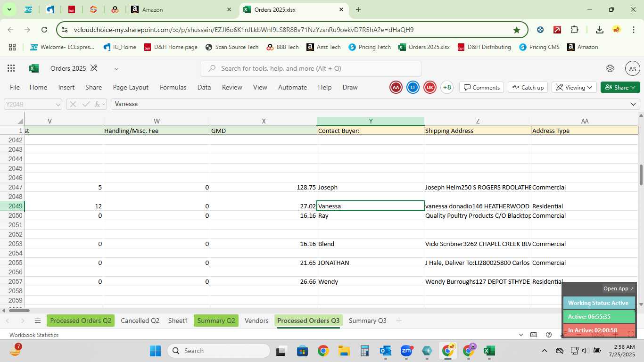Open the Chrome extensions puzzle icon

(574, 30)
